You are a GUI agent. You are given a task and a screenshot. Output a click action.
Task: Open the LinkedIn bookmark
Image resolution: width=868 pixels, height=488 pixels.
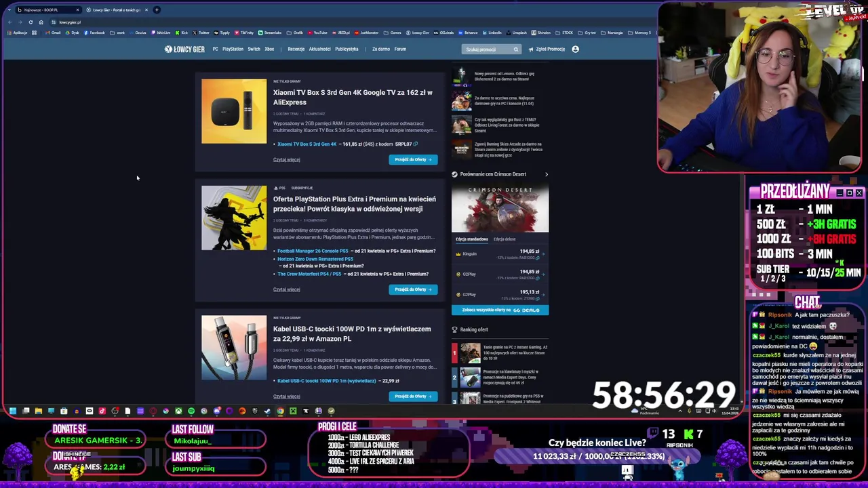492,33
